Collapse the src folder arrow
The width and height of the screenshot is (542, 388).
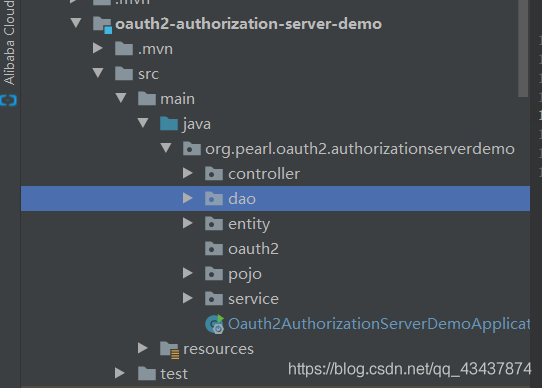point(98,73)
